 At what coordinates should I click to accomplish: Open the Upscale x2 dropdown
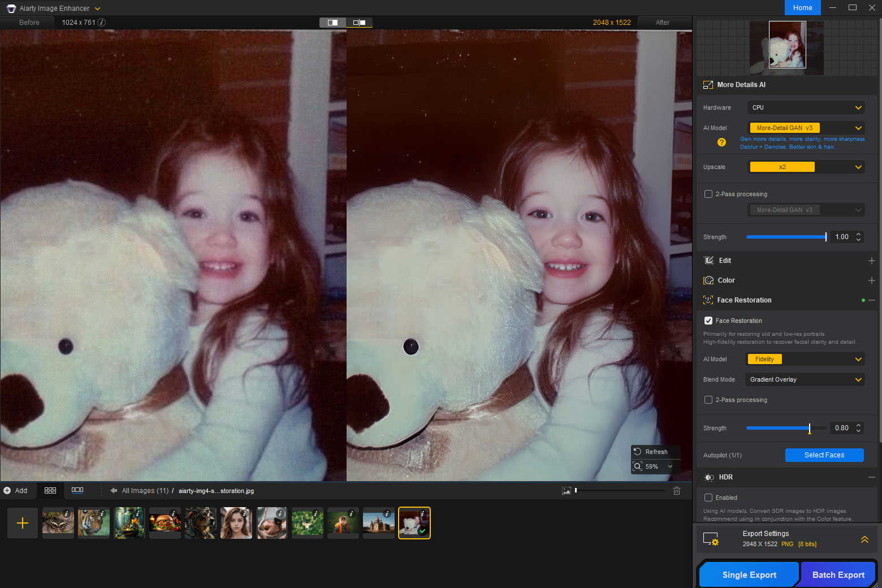click(806, 167)
